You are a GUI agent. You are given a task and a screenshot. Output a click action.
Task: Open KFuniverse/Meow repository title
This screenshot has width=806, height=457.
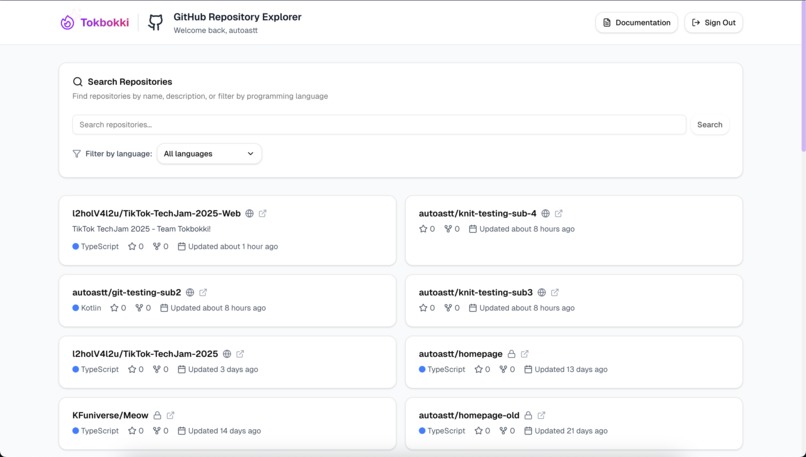pos(111,415)
